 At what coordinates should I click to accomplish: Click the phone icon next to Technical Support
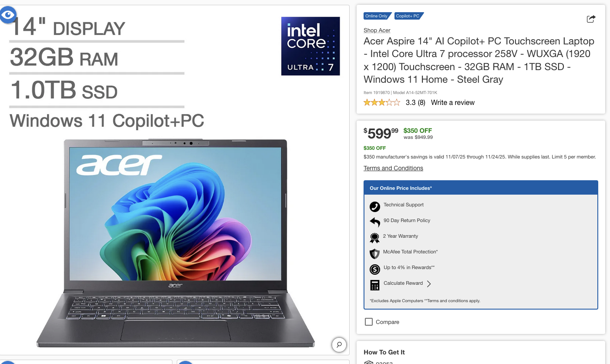pos(374,206)
